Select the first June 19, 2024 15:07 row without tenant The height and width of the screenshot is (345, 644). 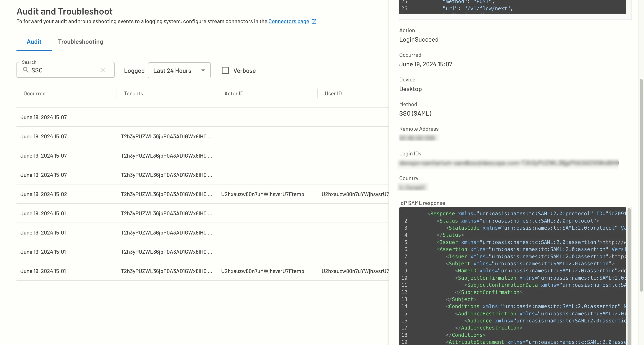[x=203, y=117]
